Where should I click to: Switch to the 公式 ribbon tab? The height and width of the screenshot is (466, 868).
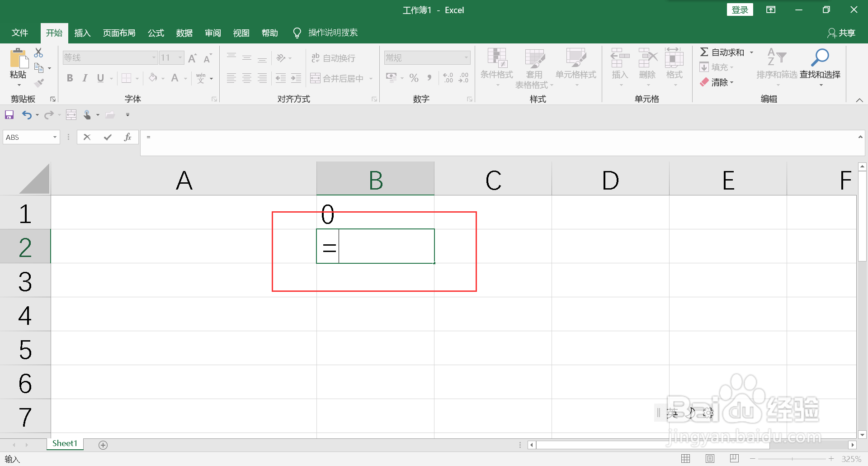[156, 33]
